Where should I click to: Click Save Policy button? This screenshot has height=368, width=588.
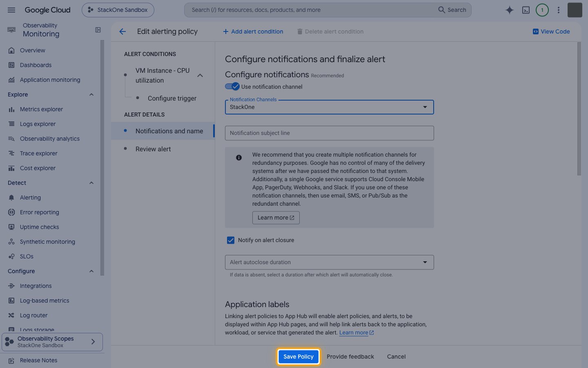[298, 357]
